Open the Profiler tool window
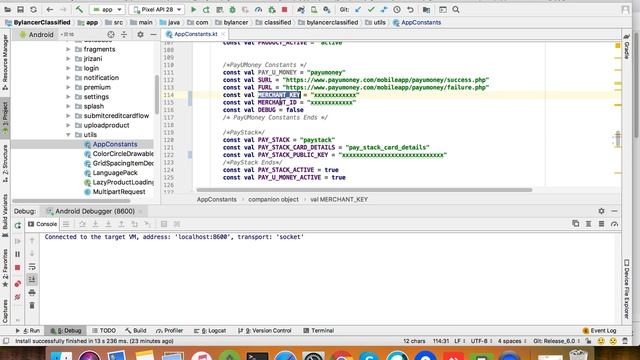Image resolution: width=640 pixels, height=360 pixels. point(169,331)
